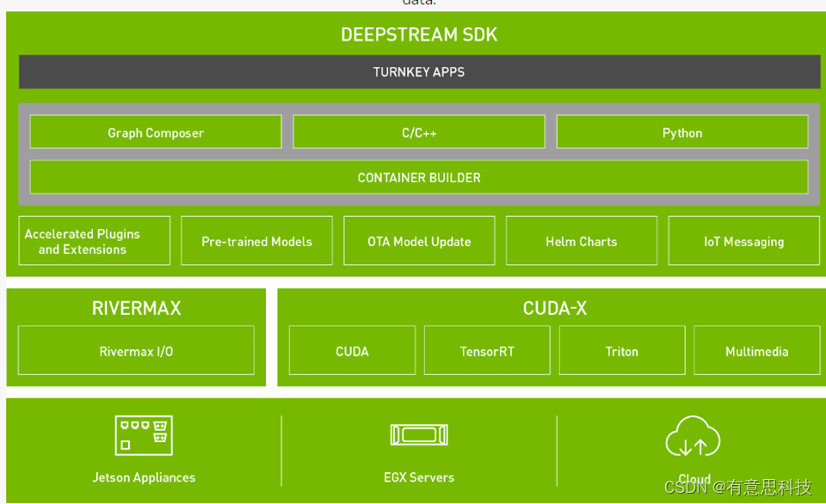Select the CONTAINER BUILDER bar
Screen dimensions: 826x504
click(x=419, y=177)
